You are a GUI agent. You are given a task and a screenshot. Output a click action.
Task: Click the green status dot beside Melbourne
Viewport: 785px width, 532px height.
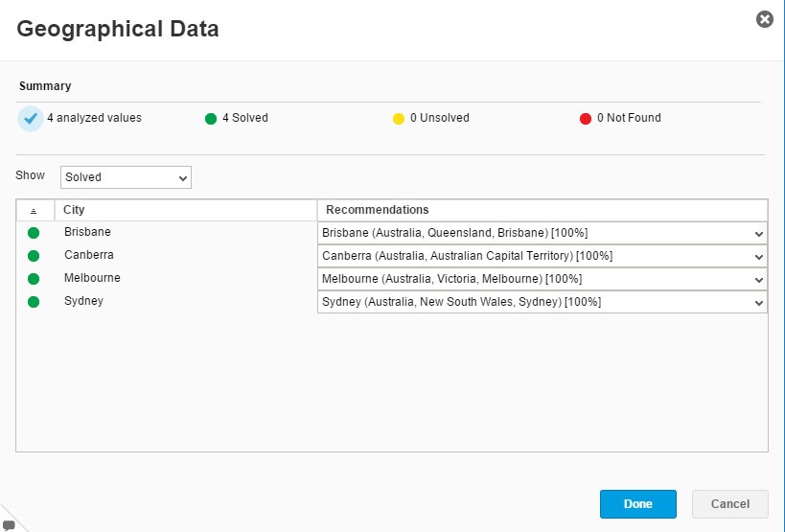pyautogui.click(x=34, y=279)
